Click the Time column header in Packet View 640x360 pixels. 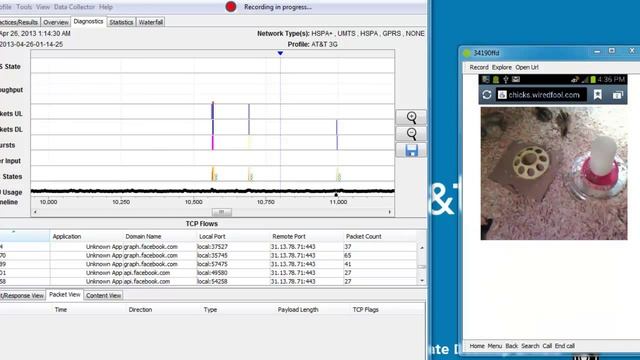(61, 310)
